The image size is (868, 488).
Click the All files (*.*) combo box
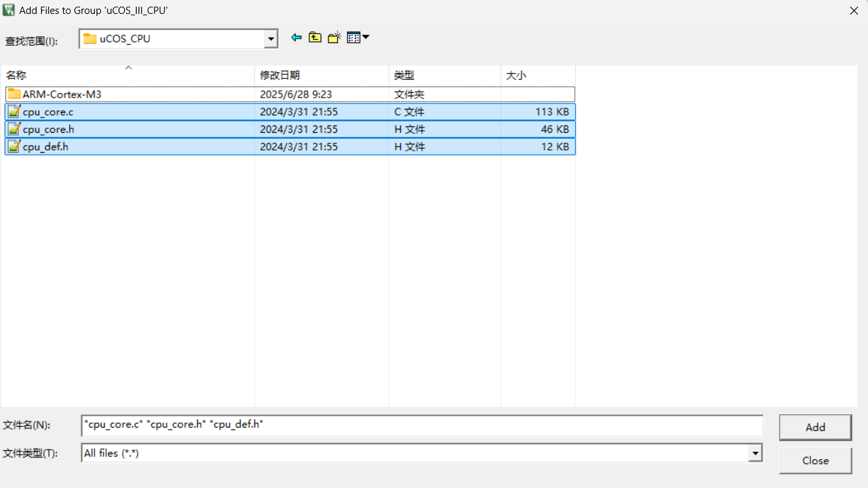tap(421, 453)
